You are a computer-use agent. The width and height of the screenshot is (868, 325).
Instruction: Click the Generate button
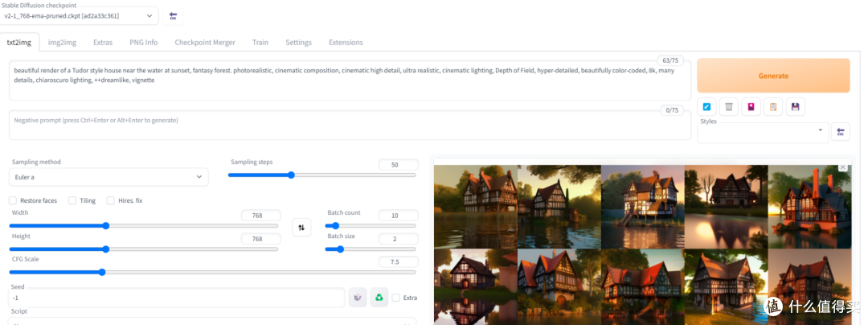click(773, 76)
